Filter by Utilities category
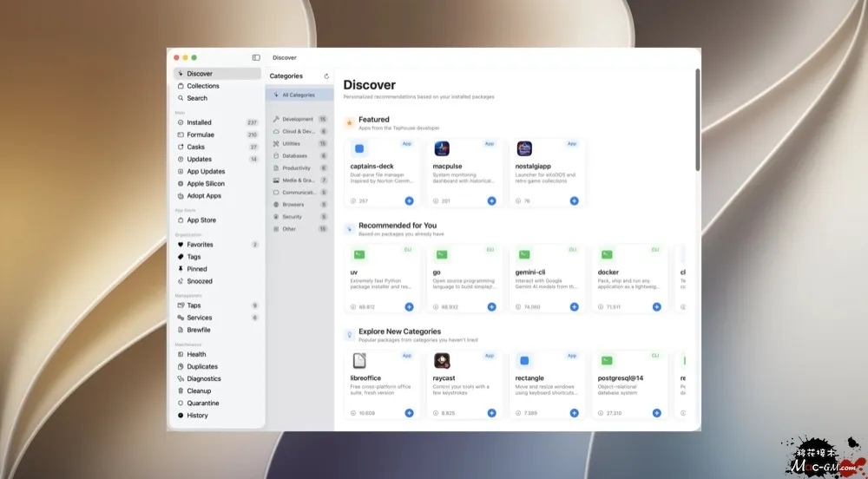This screenshot has height=479, width=868. 300,144
